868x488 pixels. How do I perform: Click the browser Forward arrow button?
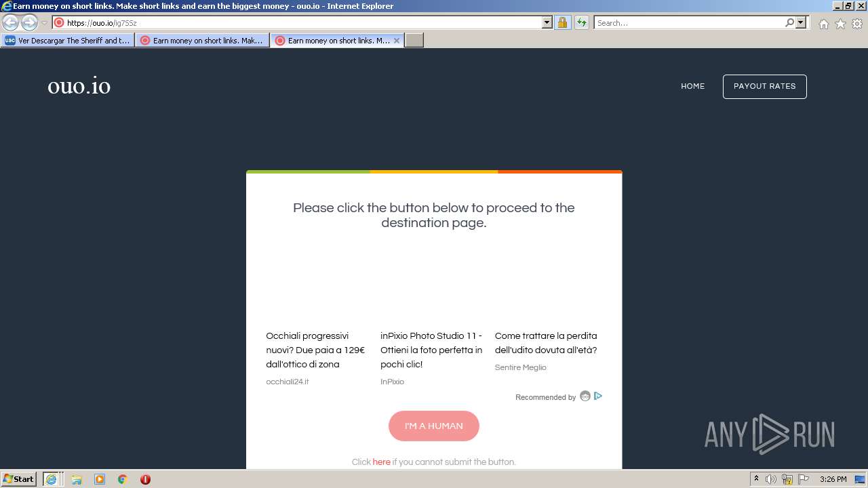pyautogui.click(x=29, y=22)
